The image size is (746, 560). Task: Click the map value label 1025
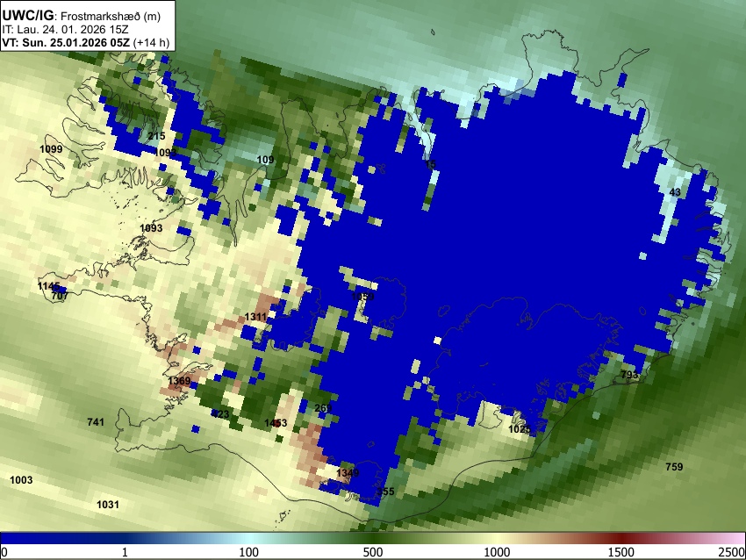coord(520,429)
